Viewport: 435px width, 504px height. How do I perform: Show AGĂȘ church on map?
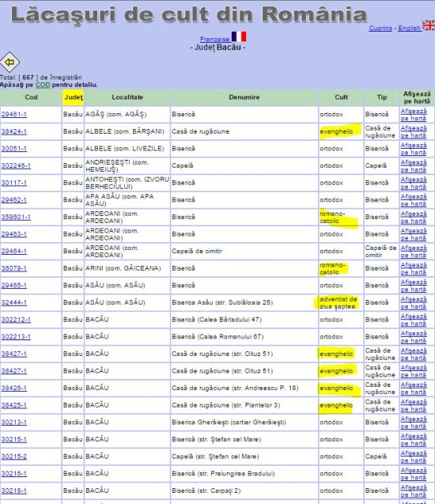[x=414, y=115]
